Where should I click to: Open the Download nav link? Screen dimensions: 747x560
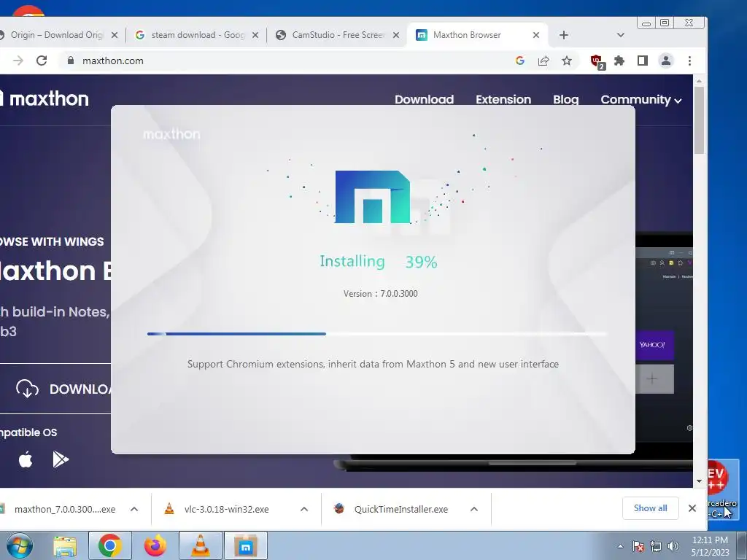click(424, 99)
